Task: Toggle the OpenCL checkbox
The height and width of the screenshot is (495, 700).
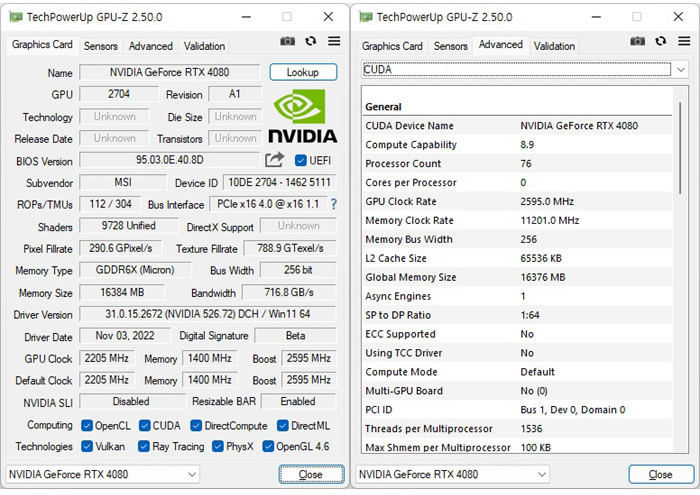Action: coord(87,426)
